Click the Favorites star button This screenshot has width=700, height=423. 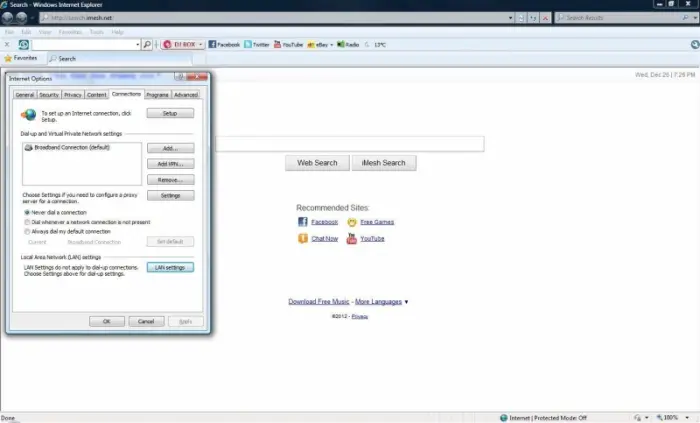pyautogui.click(x=21, y=58)
